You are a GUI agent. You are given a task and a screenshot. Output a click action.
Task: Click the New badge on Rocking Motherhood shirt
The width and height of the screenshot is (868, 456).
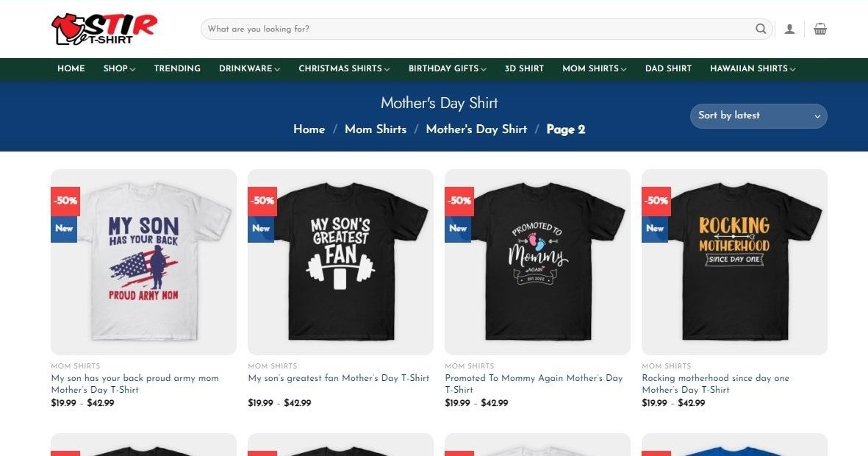pos(655,228)
